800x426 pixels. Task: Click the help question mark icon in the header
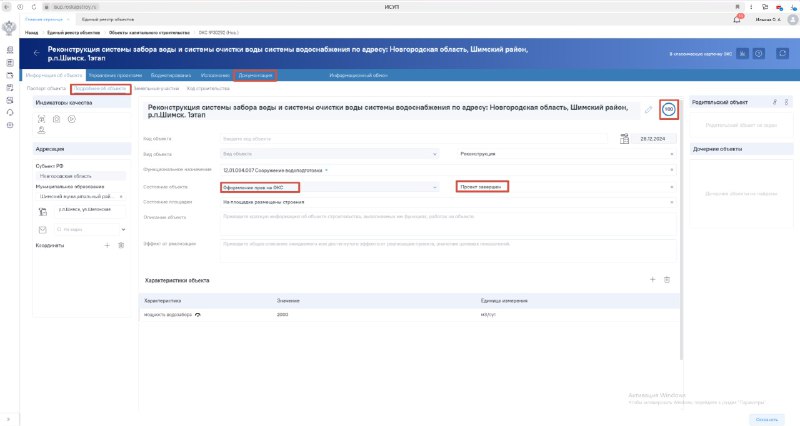click(759, 54)
